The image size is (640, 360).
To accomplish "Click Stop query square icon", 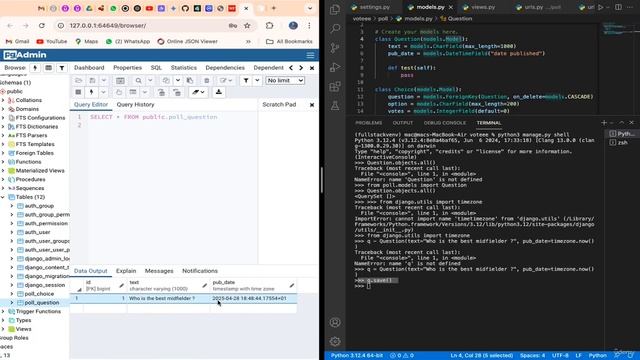I will 78,92.
